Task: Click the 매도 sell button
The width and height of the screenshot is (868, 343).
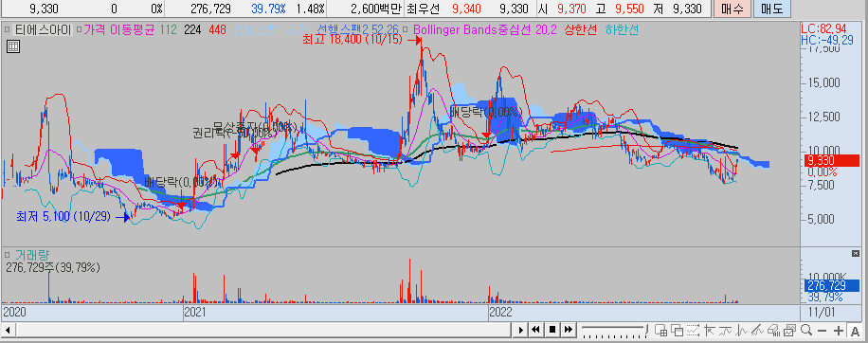Action: 772,9
